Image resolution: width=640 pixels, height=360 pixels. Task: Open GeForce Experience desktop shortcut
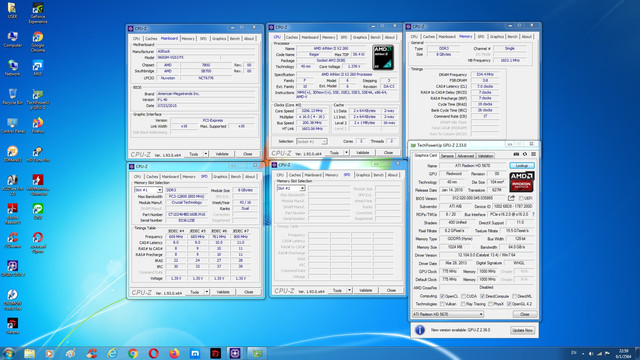(x=38, y=13)
